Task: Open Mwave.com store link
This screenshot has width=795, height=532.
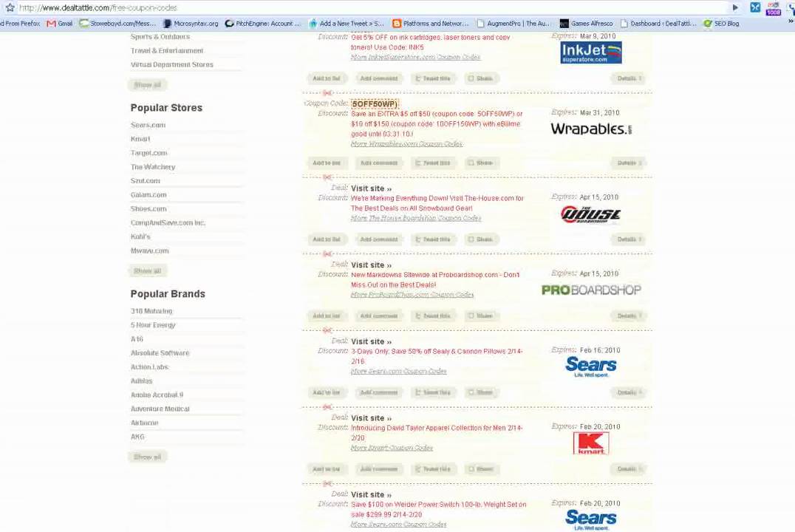Action: tap(149, 250)
